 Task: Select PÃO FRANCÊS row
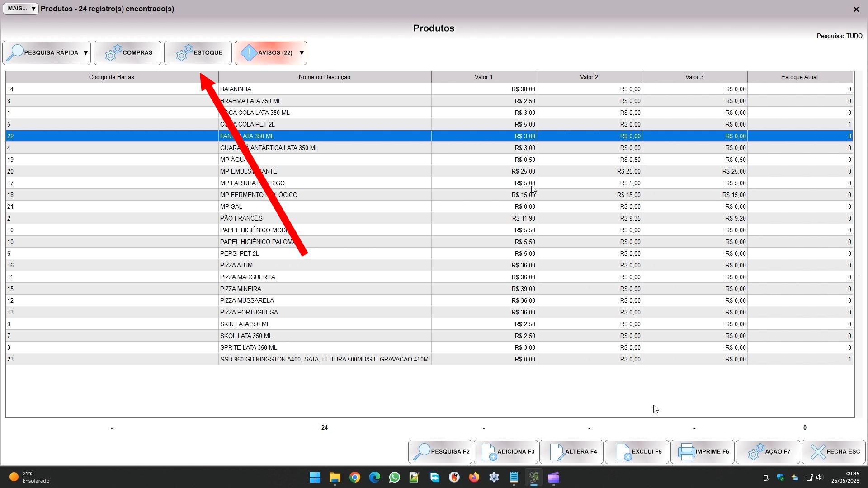(429, 218)
